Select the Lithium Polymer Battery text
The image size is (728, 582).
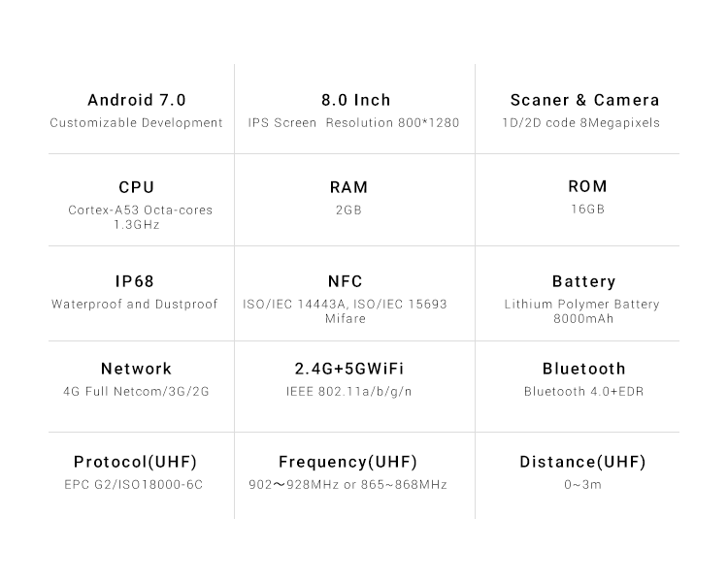(581, 304)
